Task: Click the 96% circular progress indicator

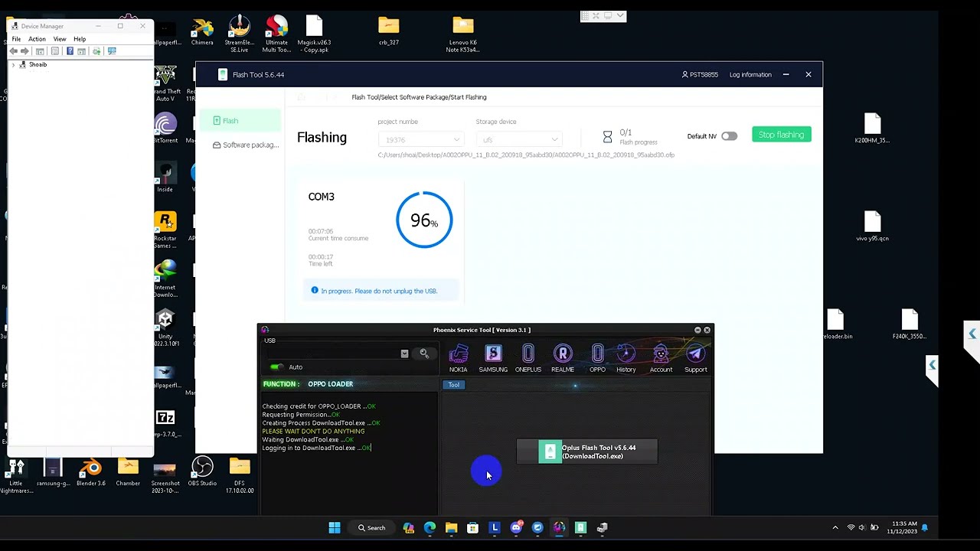Action: [424, 220]
